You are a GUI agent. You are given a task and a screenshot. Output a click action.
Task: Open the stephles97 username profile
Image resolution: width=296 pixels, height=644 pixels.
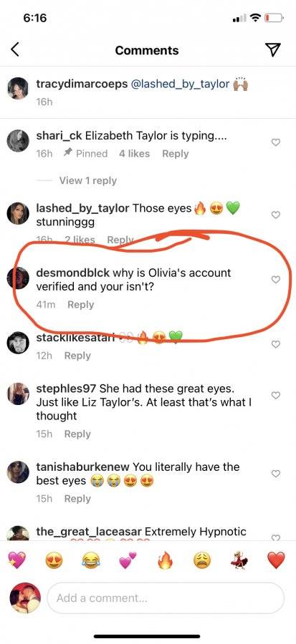point(66,388)
